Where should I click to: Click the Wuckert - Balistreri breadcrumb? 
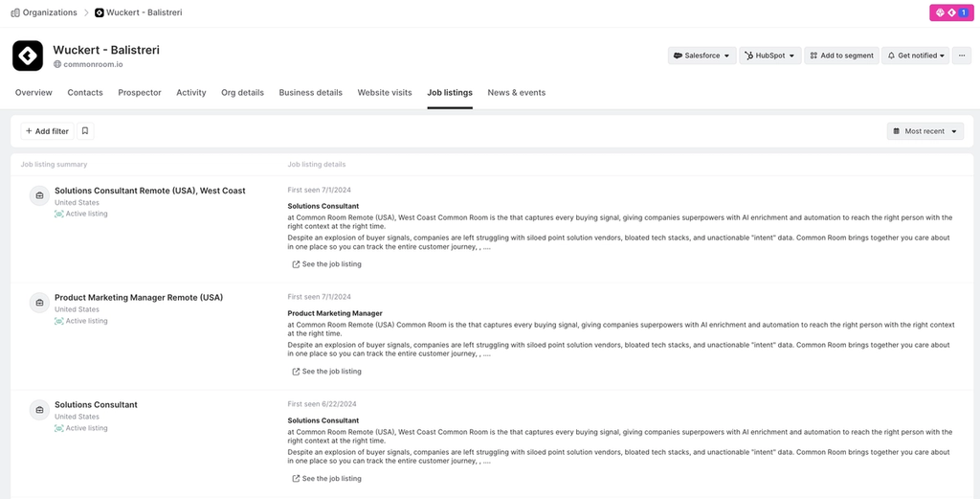coord(139,12)
